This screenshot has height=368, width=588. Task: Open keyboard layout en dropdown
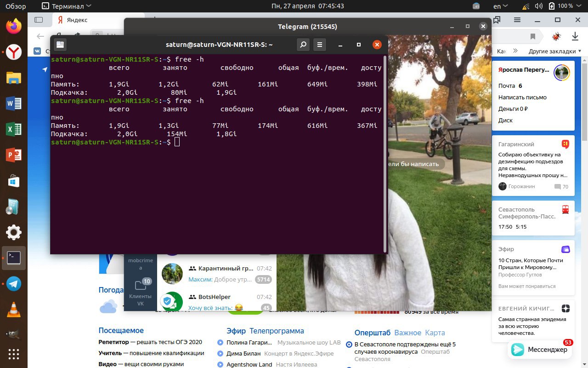(x=501, y=6)
